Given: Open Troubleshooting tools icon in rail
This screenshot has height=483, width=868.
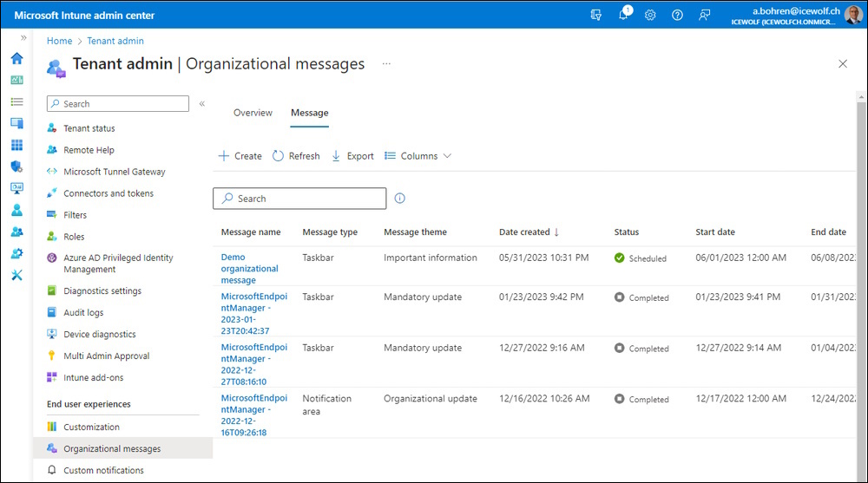Looking at the screenshot, I should pos(17,275).
